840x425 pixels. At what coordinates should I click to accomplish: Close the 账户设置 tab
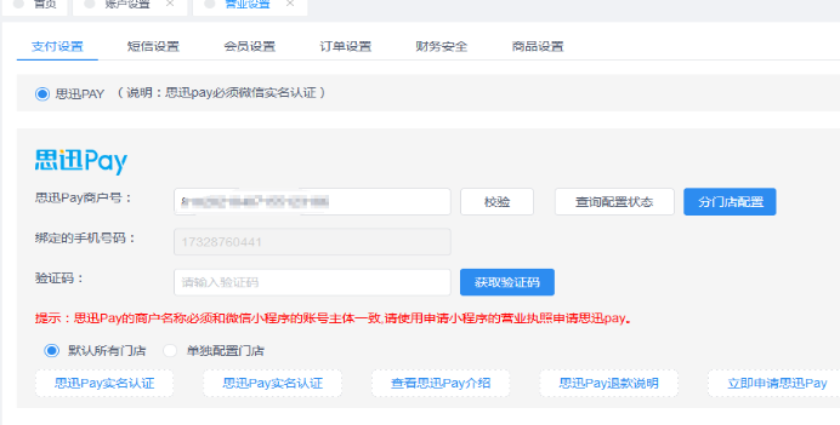170,3
